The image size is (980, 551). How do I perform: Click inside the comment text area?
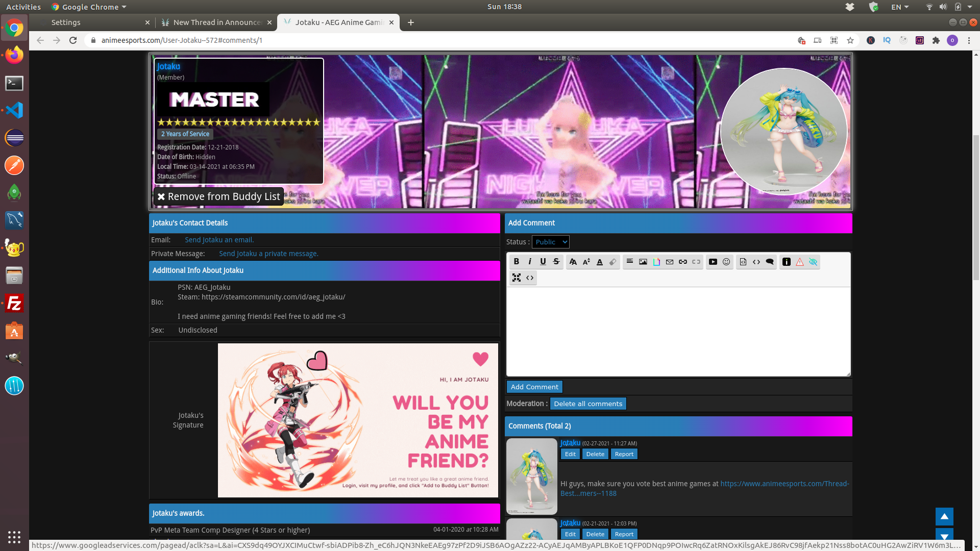pyautogui.click(x=678, y=332)
